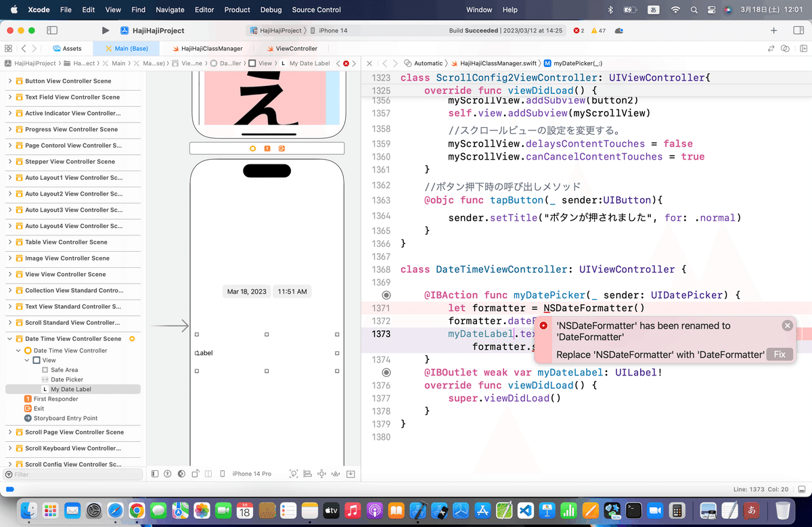Image resolution: width=812 pixels, height=527 pixels.
Task: Run the project with the play button
Action: [x=105, y=30]
